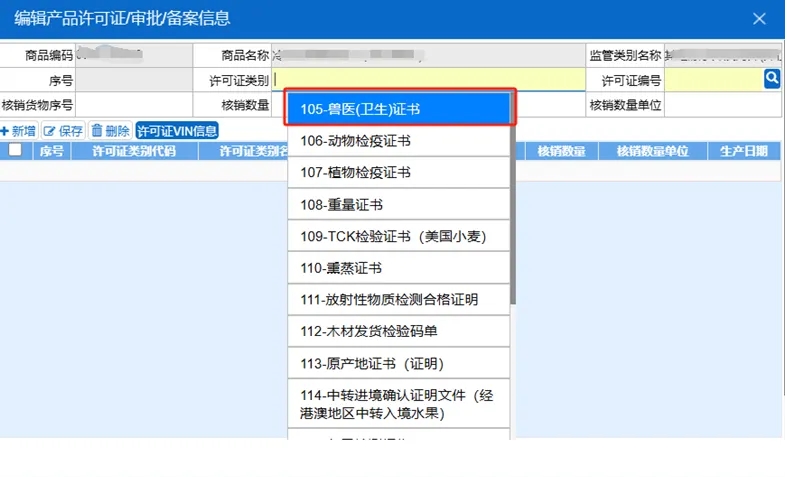The height and width of the screenshot is (477, 787).
Task: Select 114-中转进境确认证明文件 option
Action: (x=398, y=404)
